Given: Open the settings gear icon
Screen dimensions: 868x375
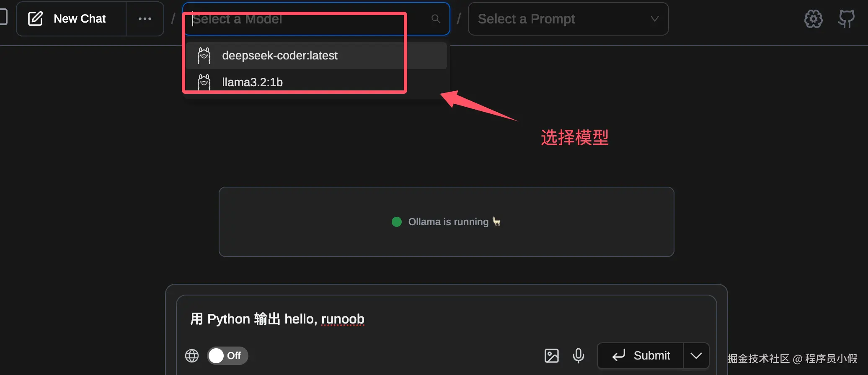Looking at the screenshot, I should point(813,19).
